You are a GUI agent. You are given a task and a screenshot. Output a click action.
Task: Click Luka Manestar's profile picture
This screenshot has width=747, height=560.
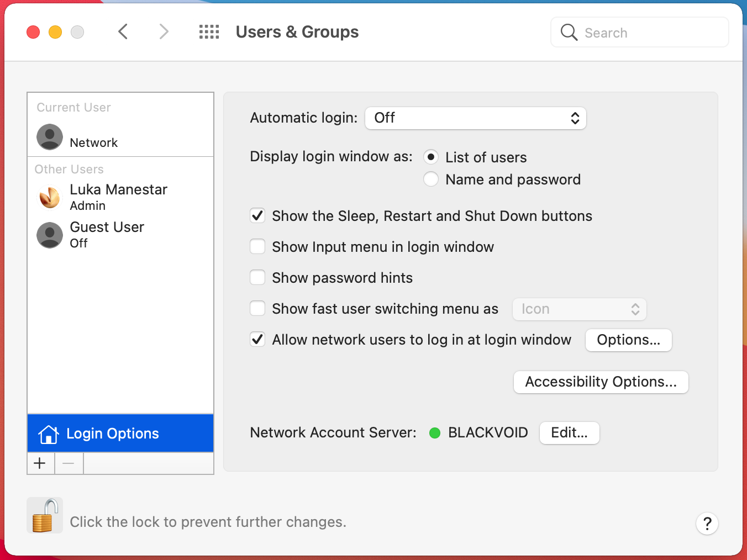[x=50, y=198]
